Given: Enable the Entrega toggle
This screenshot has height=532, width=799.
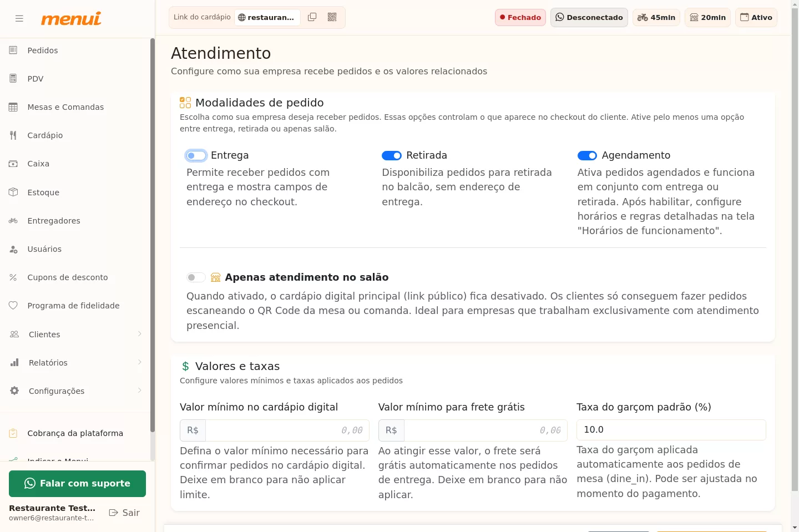Looking at the screenshot, I should pos(196,156).
